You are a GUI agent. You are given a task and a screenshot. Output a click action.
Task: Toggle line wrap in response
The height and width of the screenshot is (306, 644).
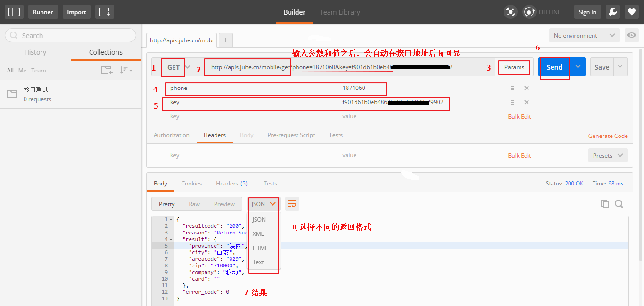292,204
